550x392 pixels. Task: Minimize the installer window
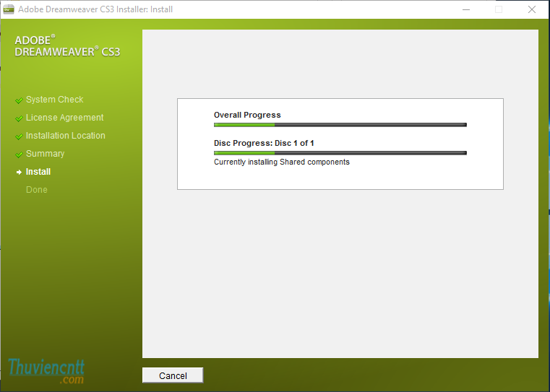click(466, 9)
